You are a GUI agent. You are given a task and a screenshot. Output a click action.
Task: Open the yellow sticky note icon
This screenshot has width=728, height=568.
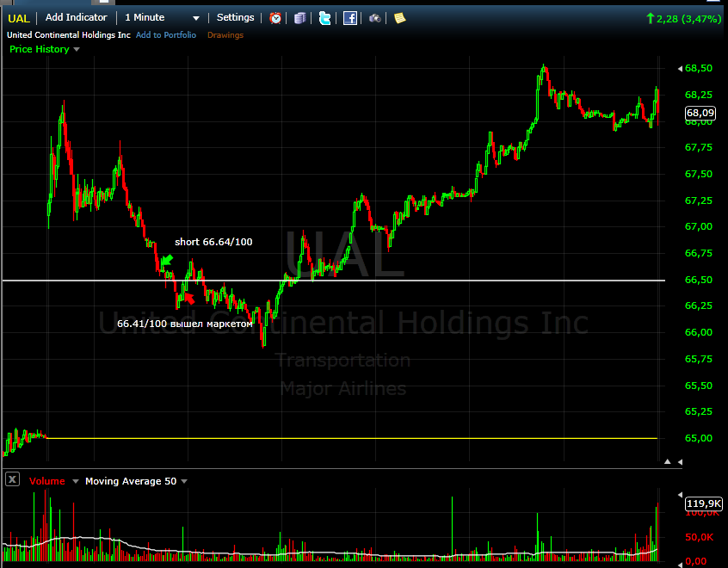pos(399,17)
